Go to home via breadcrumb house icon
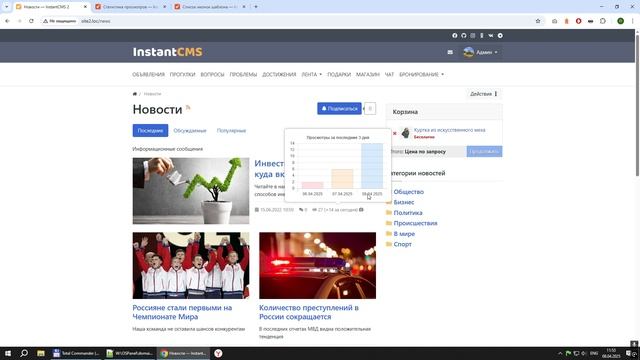Viewport: 640px width, 360px height. pyautogui.click(x=135, y=94)
